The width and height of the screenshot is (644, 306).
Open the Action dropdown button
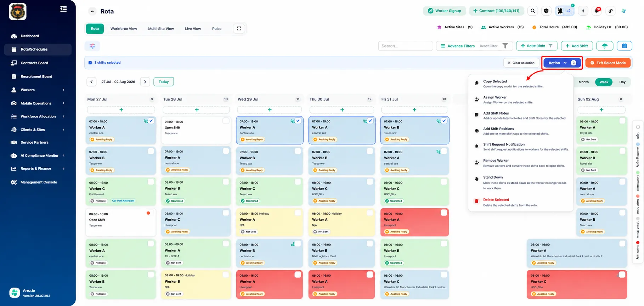(562, 63)
